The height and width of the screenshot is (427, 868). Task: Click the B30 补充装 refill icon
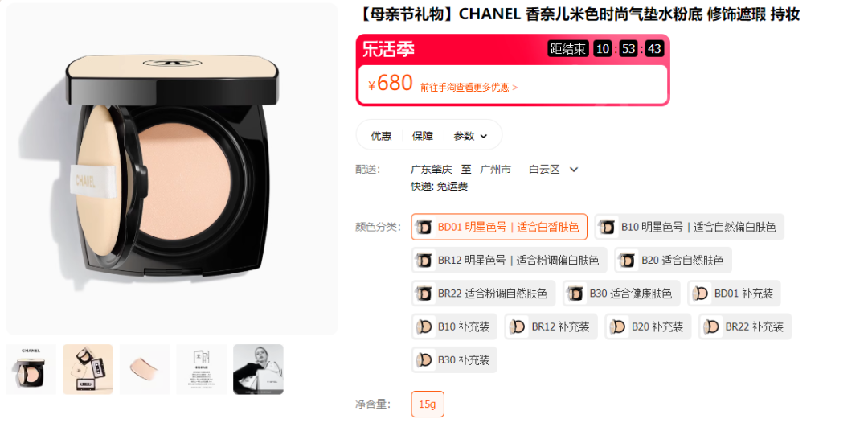tap(424, 360)
